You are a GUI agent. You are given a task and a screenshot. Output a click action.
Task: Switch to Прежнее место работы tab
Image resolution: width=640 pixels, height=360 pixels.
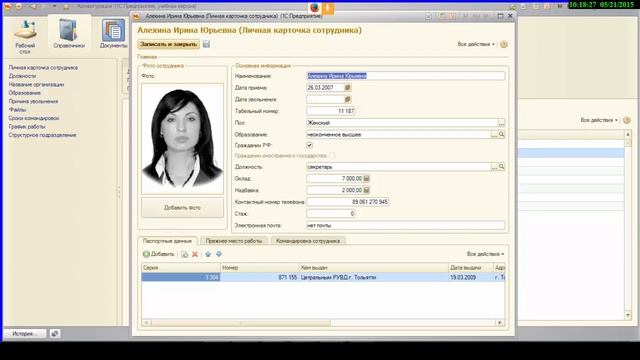coord(234,241)
